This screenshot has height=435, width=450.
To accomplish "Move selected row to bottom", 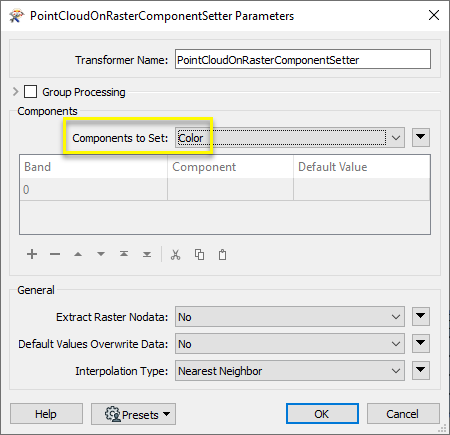I will pos(147,254).
